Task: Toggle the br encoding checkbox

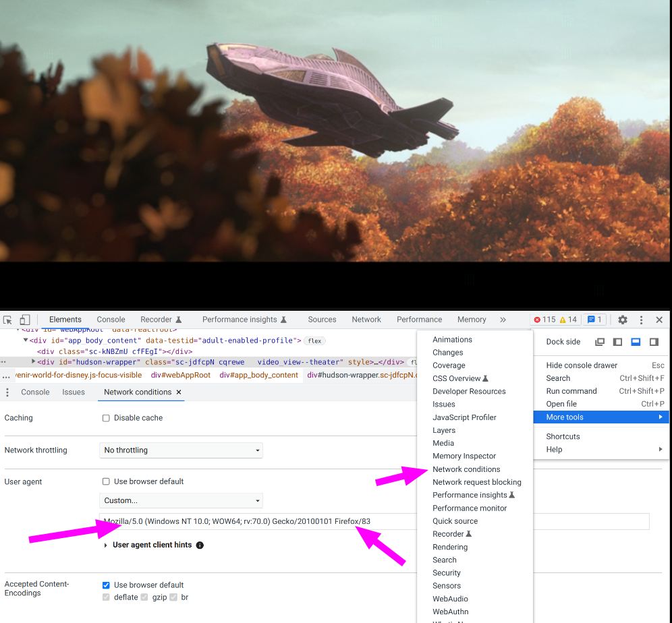Action: coord(173,597)
